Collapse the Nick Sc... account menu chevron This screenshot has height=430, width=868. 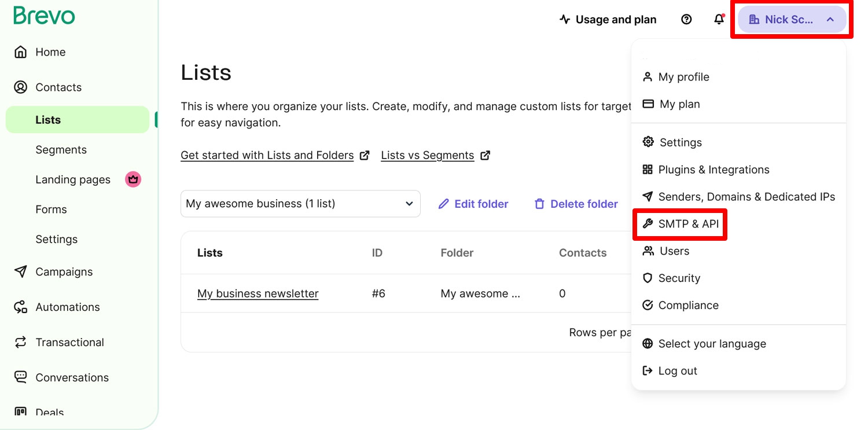[830, 20]
